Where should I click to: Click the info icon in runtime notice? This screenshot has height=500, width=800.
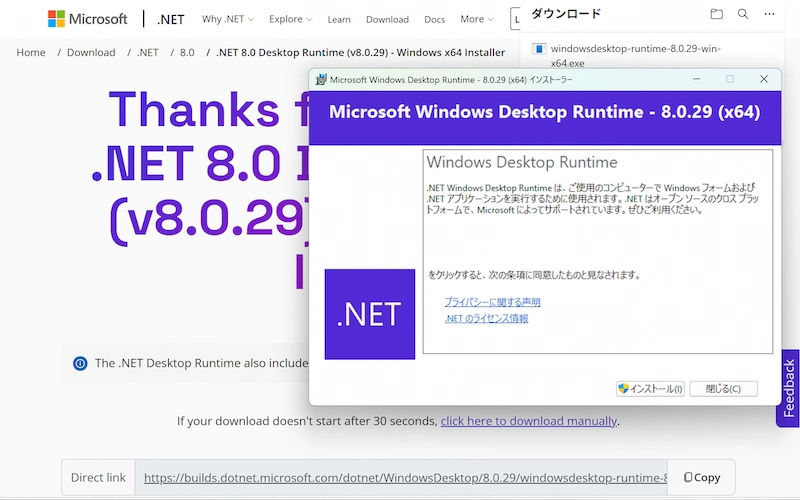pos(80,363)
